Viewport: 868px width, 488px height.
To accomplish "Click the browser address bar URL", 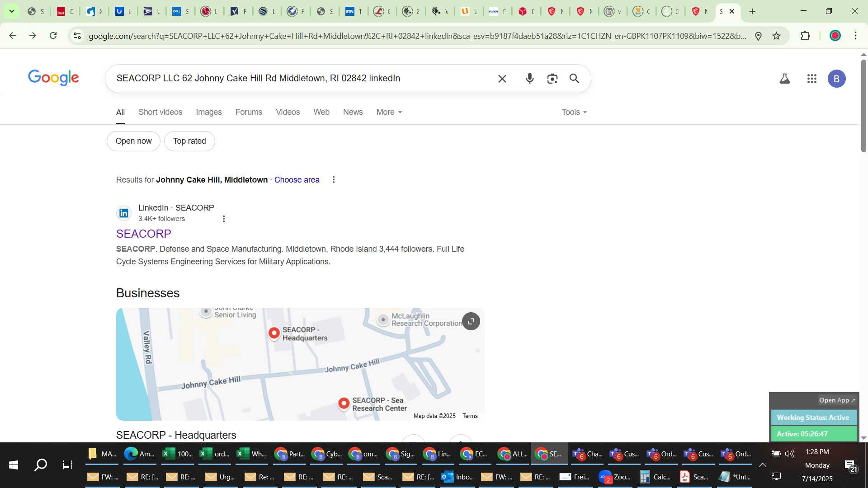I will [417, 36].
